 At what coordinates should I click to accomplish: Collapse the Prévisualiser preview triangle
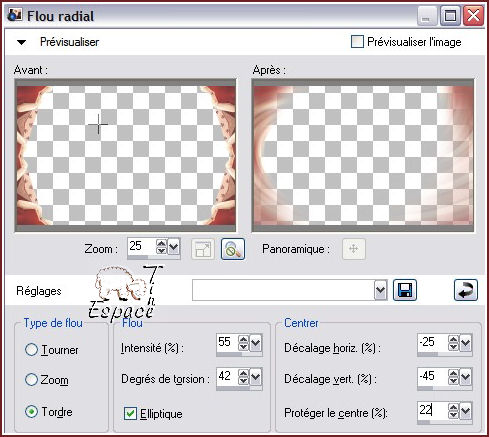[x=21, y=42]
